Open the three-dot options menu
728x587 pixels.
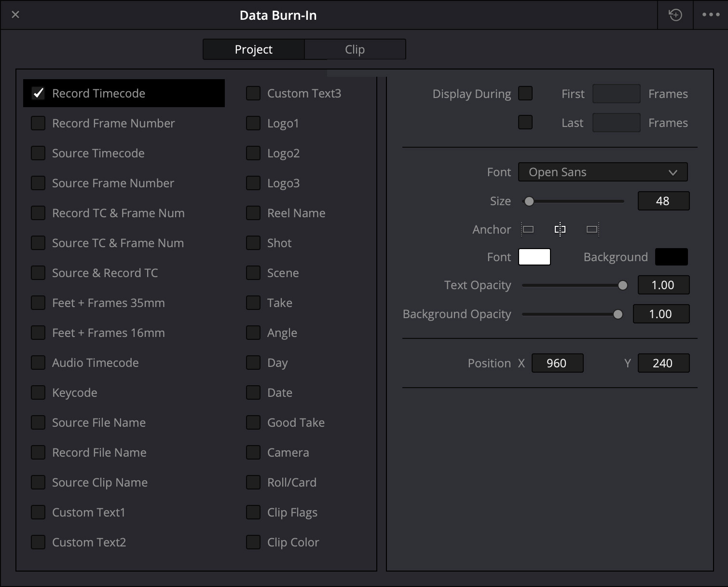pos(711,15)
